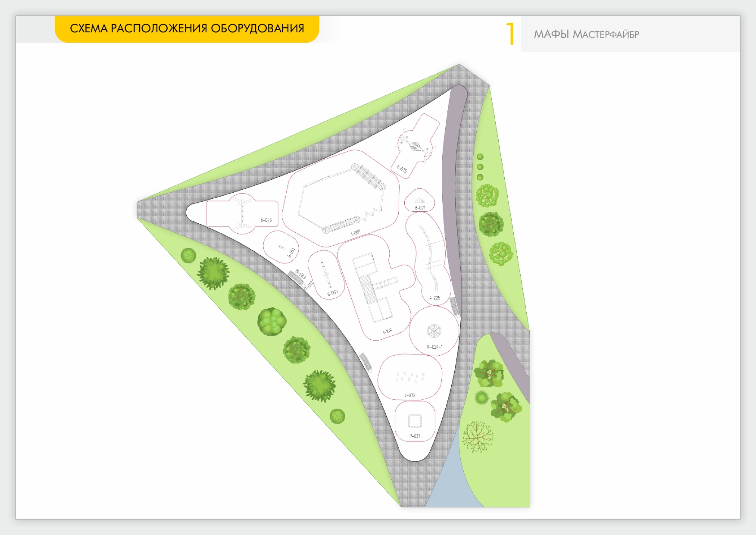Click equipment label 1-169
Screen dimensions: 756x535
[387, 332]
